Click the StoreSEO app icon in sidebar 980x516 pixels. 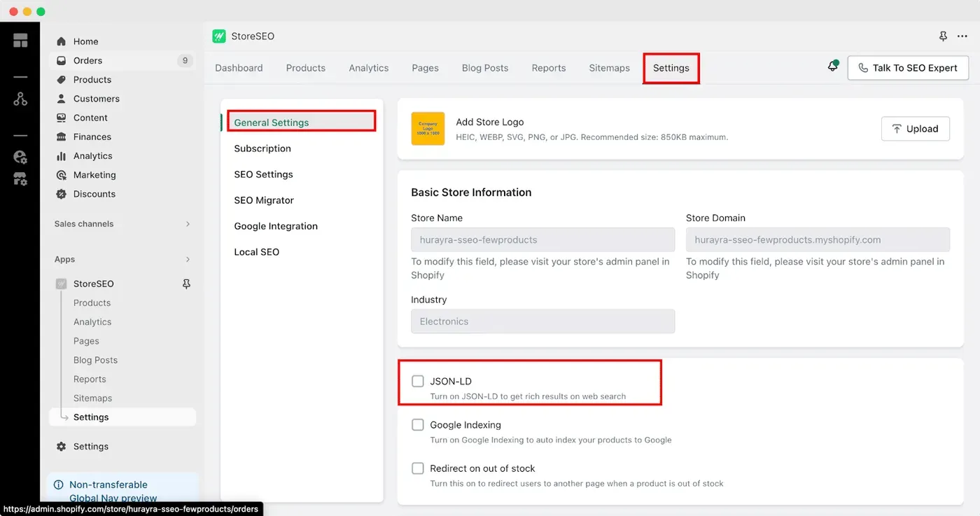point(62,284)
